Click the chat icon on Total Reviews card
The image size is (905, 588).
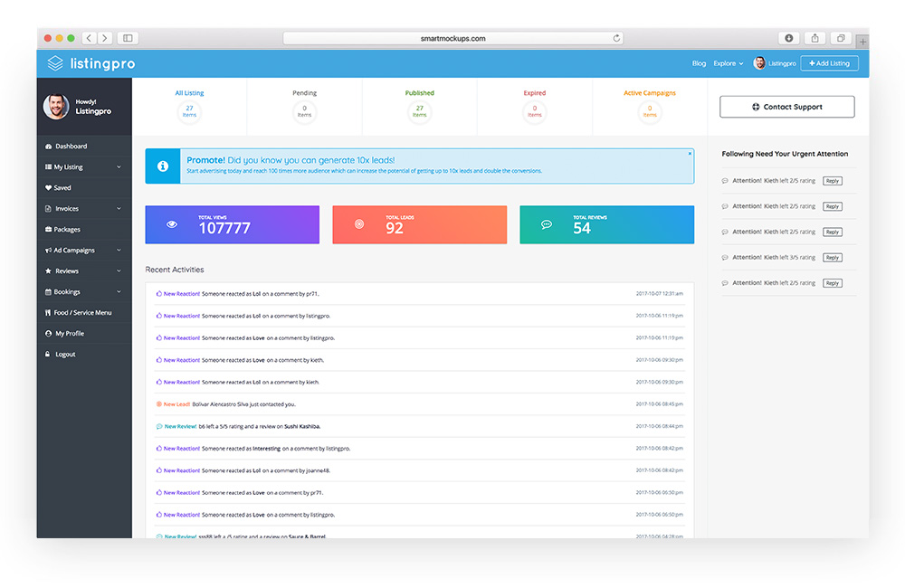[547, 224]
